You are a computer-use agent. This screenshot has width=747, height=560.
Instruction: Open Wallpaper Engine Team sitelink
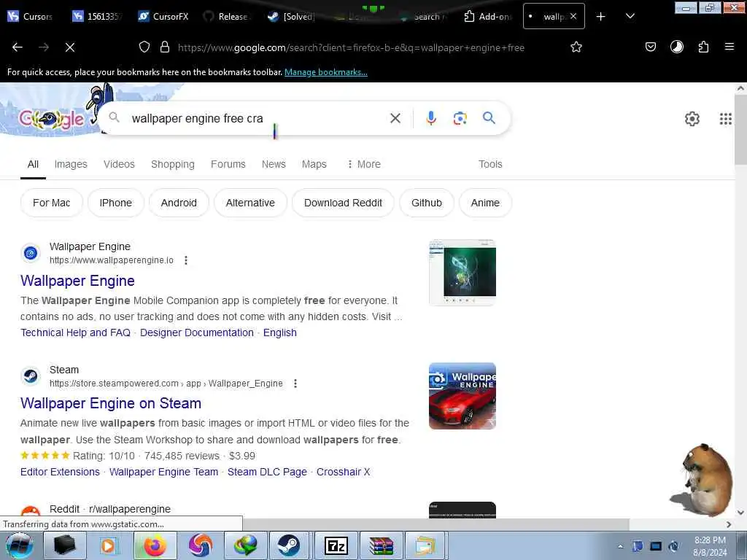coord(164,472)
